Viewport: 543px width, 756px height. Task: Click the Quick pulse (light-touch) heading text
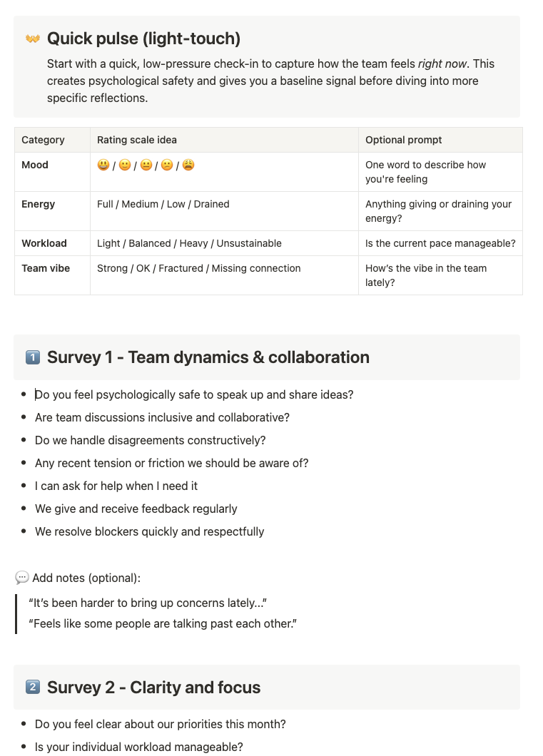(143, 39)
